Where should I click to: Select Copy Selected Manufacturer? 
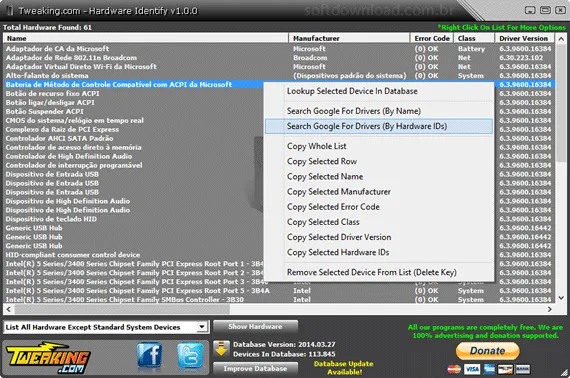[379, 192]
